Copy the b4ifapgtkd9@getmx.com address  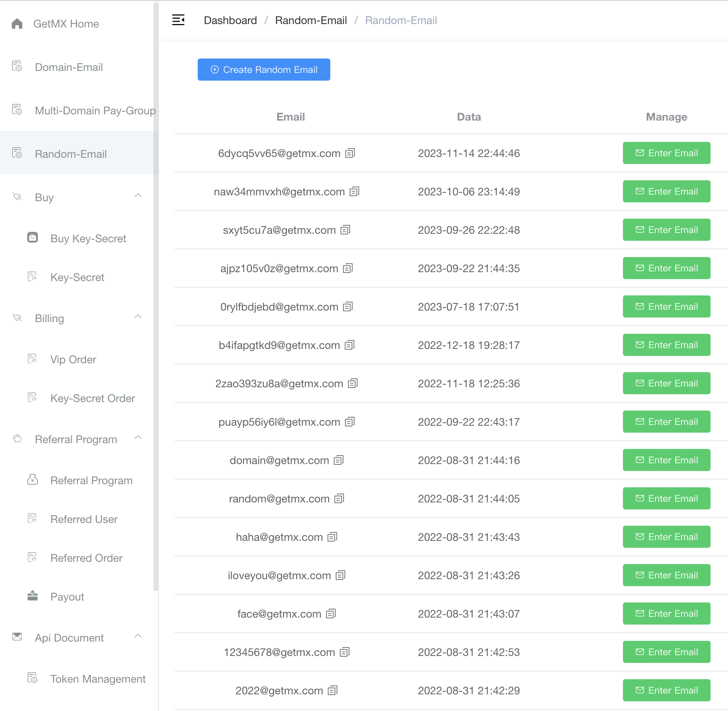coord(350,345)
